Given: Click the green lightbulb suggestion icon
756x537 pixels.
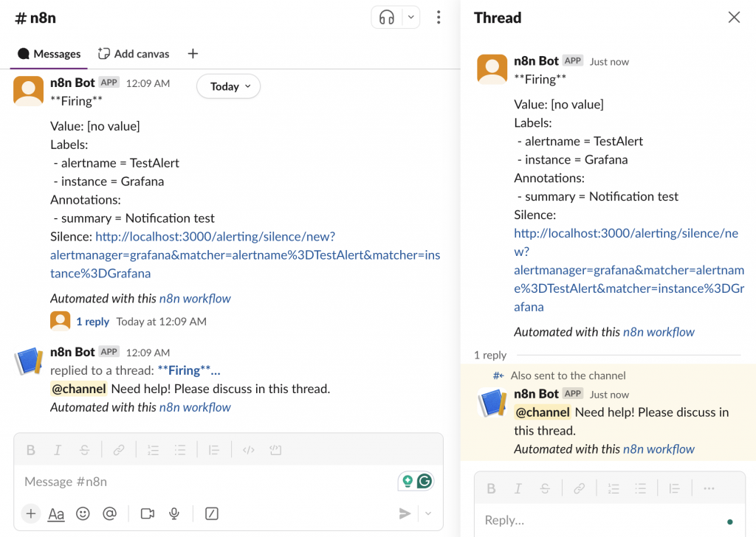Looking at the screenshot, I should (x=408, y=481).
